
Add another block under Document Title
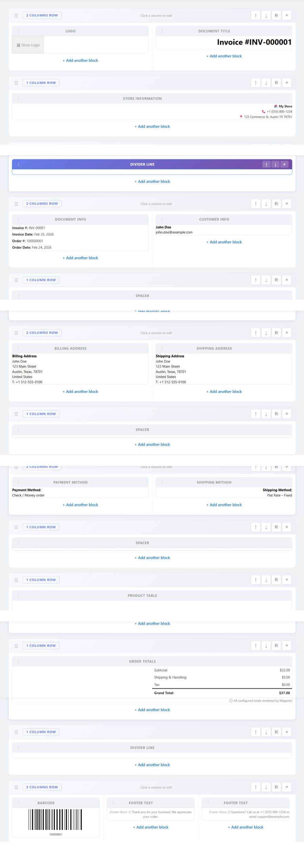[224, 56]
